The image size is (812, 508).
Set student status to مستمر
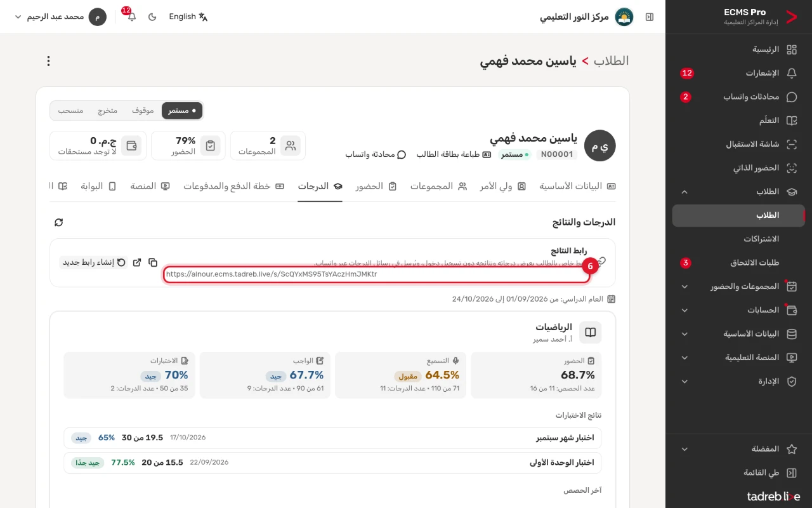182,110
